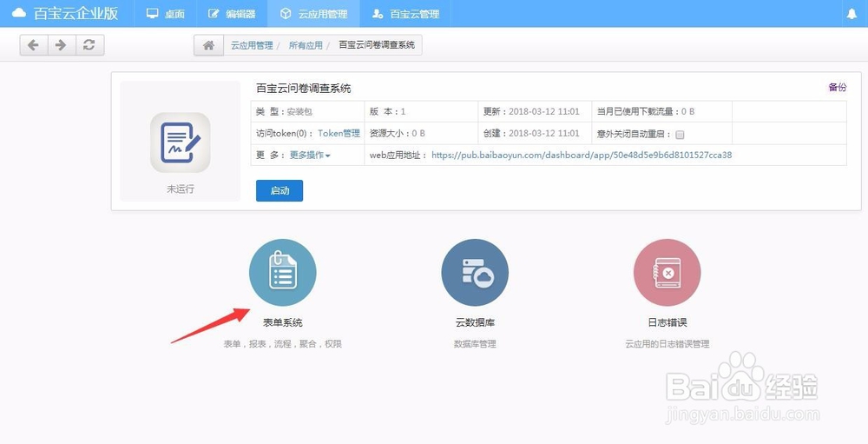Click 表单，报表，流程，聚合，权限 description
868x444 pixels.
283,344
